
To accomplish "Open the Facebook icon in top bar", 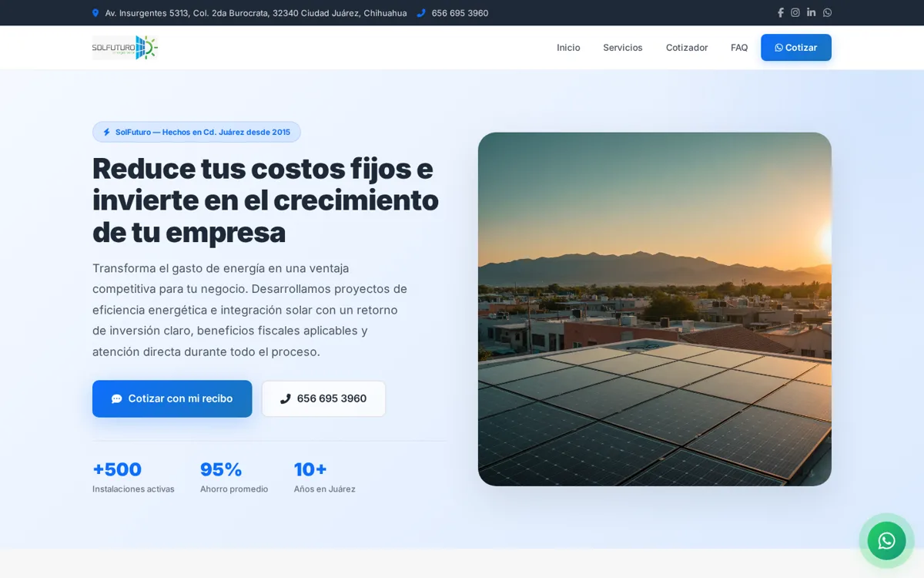I will pos(781,13).
